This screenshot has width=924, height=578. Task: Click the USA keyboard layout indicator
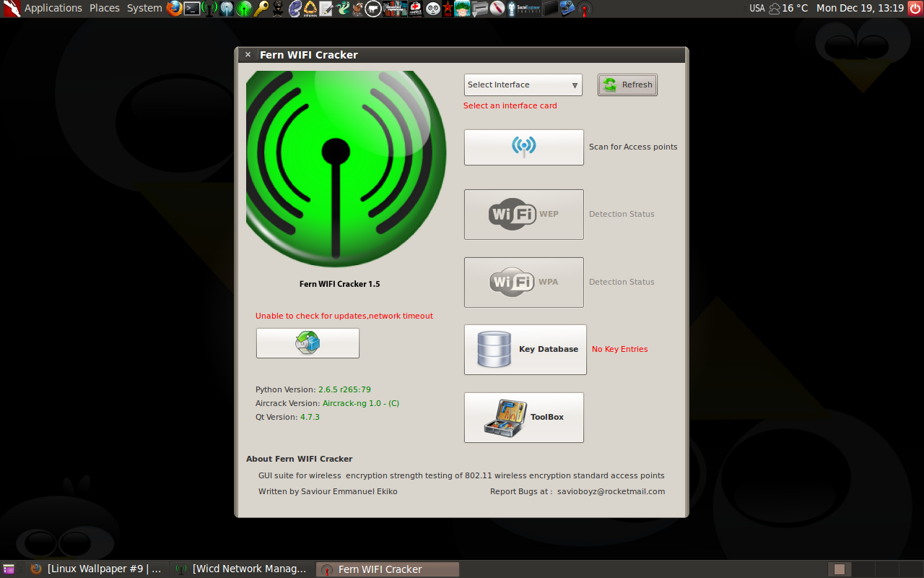coord(757,8)
